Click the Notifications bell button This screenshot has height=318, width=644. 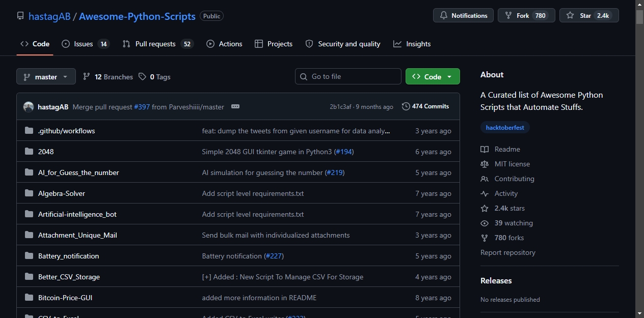click(463, 16)
